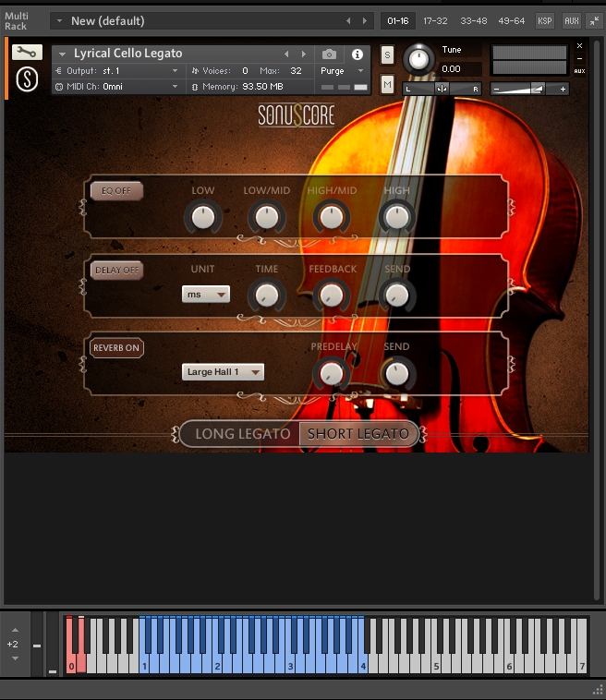Click the EQ LOW/MID knob
The image size is (606, 700).
click(267, 217)
